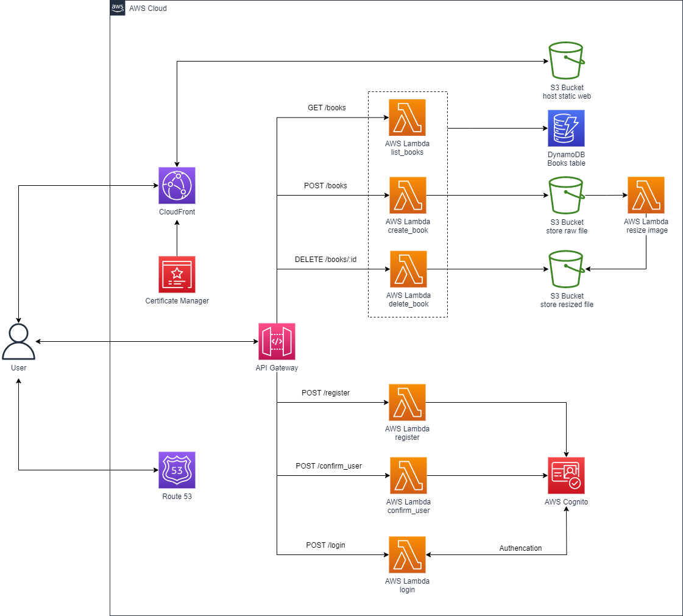Click the Route 53 icon
Image resolution: width=683 pixels, height=616 pixels.
click(177, 470)
